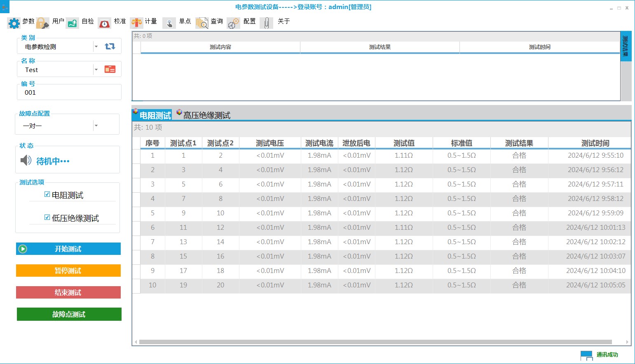Open the 参数 menu label
Screen dimensions: 635x364
[x=28, y=21]
